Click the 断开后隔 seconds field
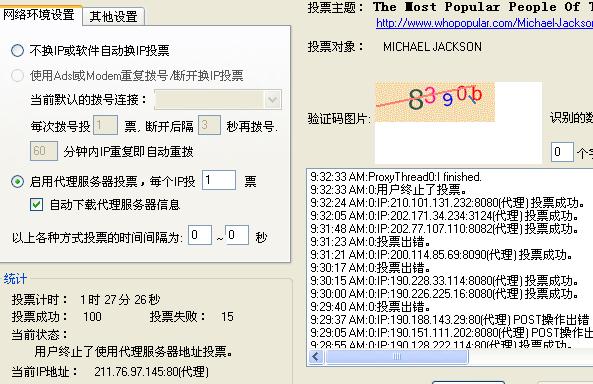 (209, 125)
